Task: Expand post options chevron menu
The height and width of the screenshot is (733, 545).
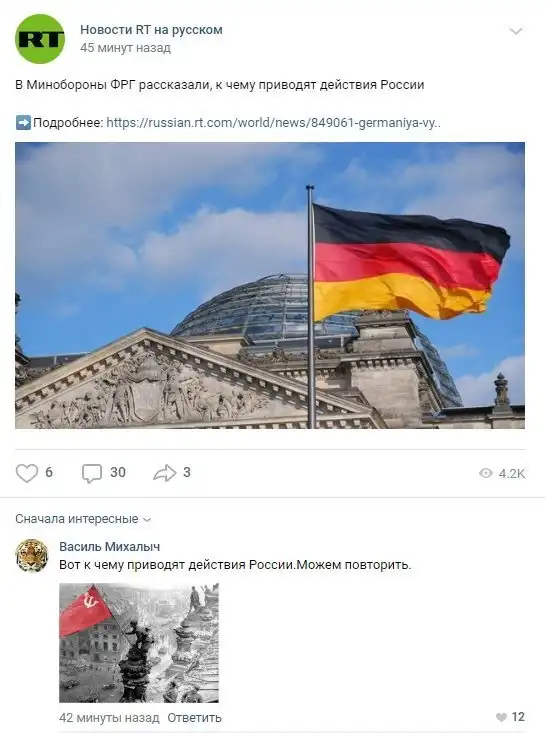Action: [x=516, y=31]
